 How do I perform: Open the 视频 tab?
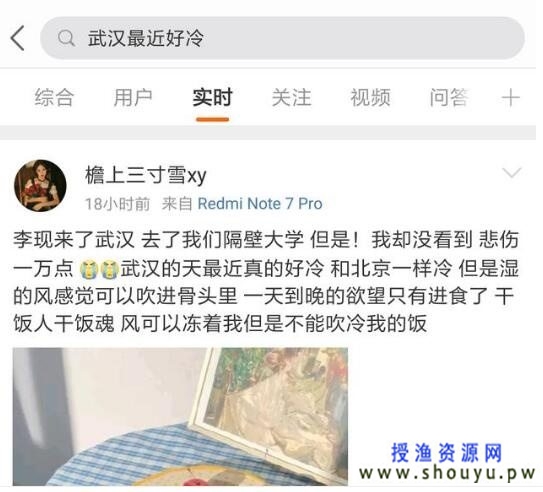point(371,97)
